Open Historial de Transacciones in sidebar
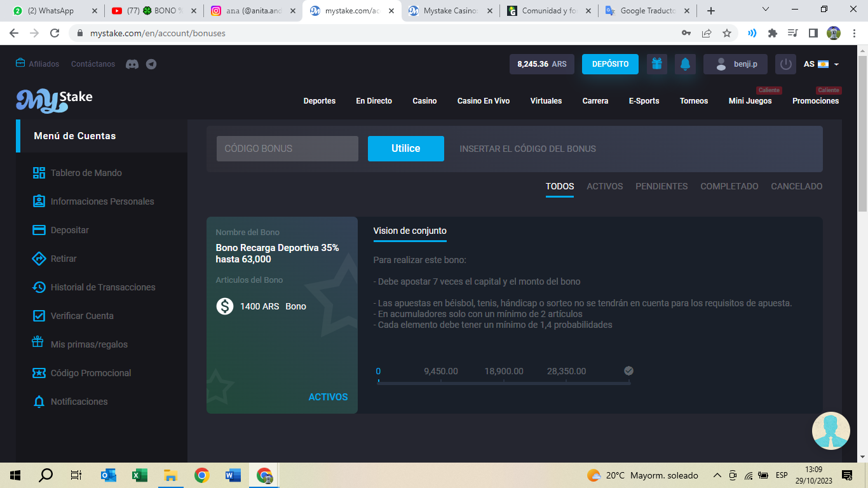 click(x=102, y=287)
